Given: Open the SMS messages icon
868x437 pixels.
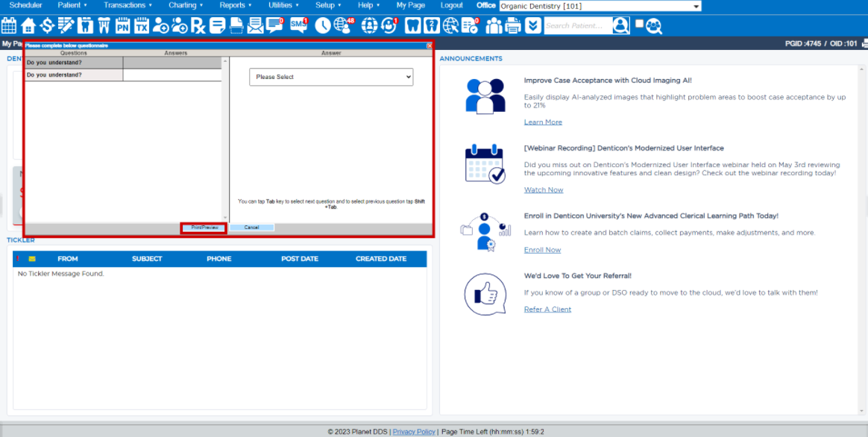Looking at the screenshot, I should [299, 25].
